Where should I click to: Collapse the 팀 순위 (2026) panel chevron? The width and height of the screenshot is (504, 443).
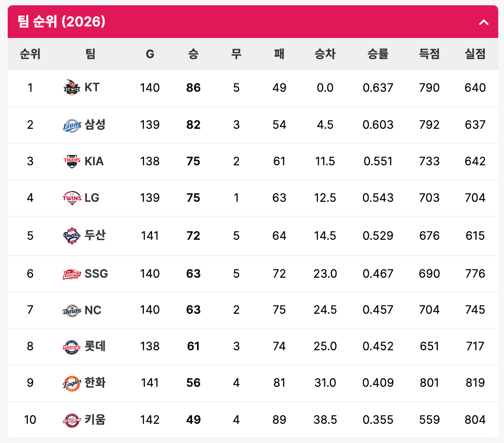click(x=483, y=22)
